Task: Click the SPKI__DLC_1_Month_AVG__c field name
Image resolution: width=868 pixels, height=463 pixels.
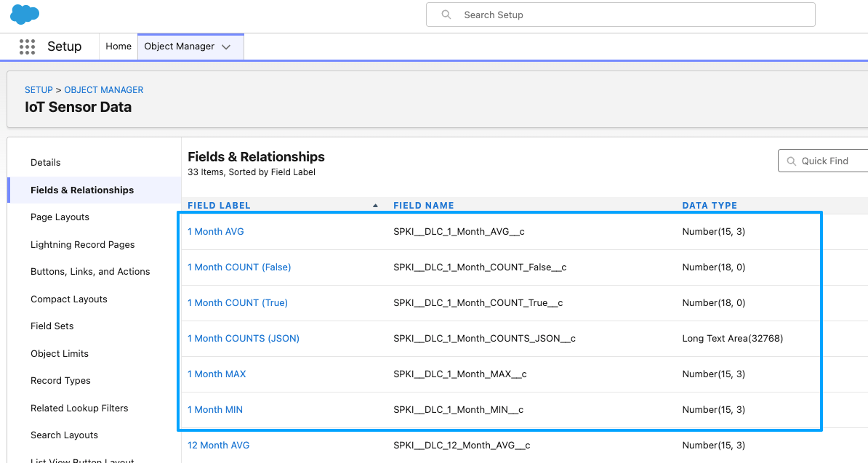Action: [x=459, y=232]
